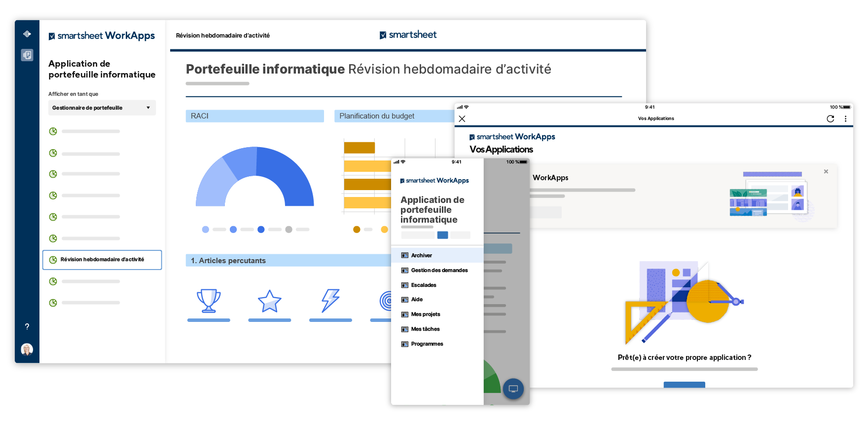Open 'Afficher en tant que' role dropdown
This screenshot has height=433, width=868.
click(x=102, y=108)
